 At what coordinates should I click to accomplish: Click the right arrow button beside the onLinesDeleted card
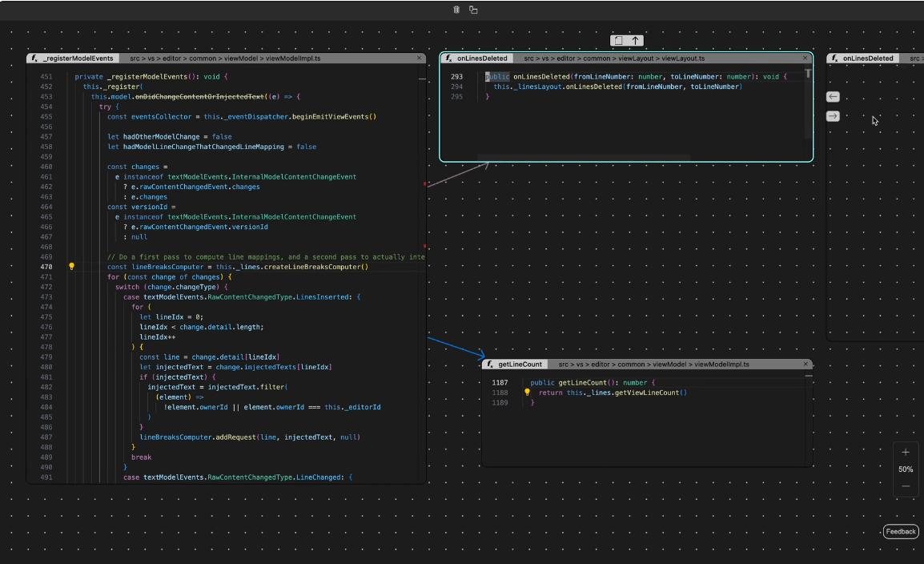click(x=833, y=116)
